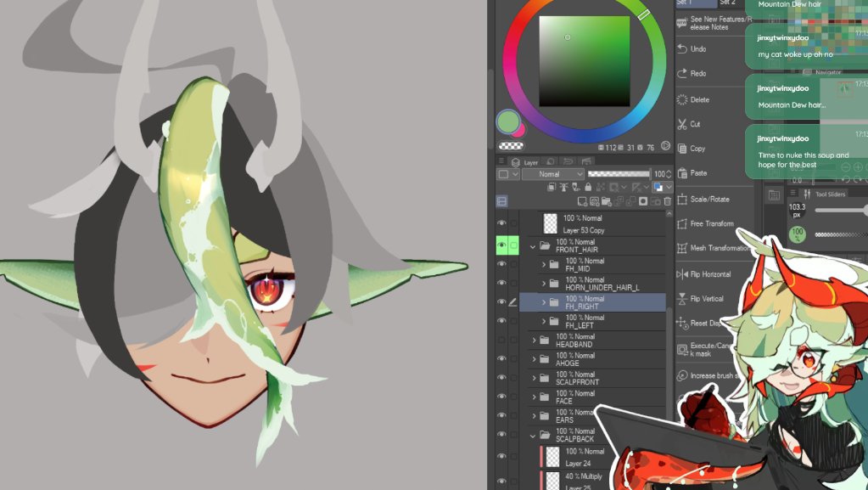Collapse the FRONT_HAIR folder
868x490 pixels.
[x=533, y=246]
